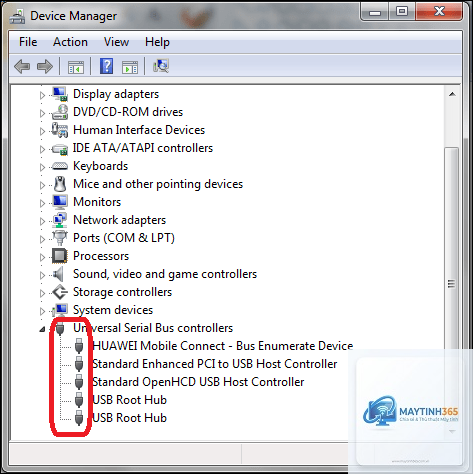473x474 pixels.
Task: Click the Sound, video and game controllers speaker icon
Action: [x=59, y=274]
